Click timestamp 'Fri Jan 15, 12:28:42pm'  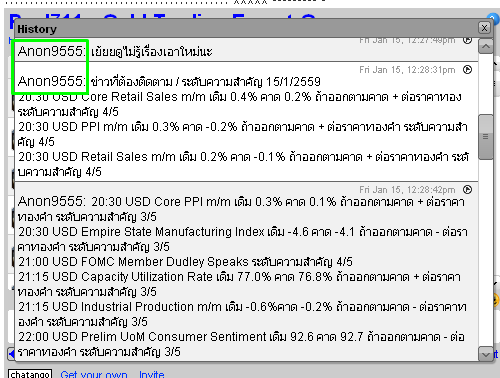[x=407, y=190]
